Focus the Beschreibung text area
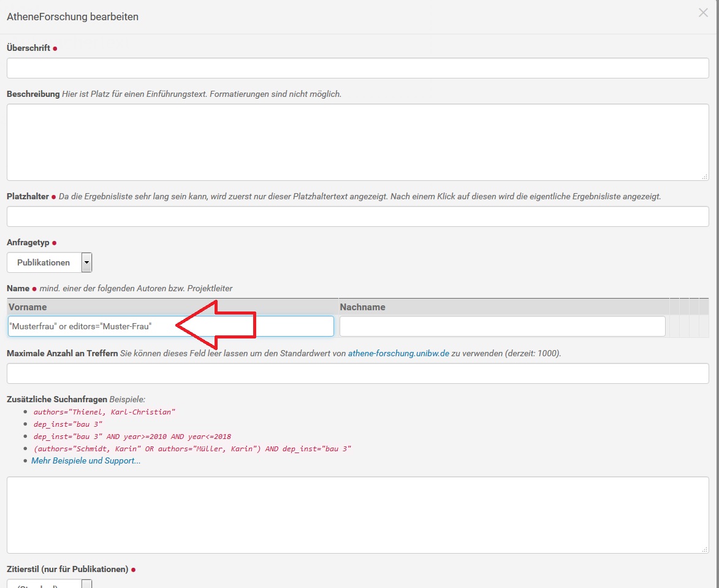719x588 pixels. tap(358, 142)
